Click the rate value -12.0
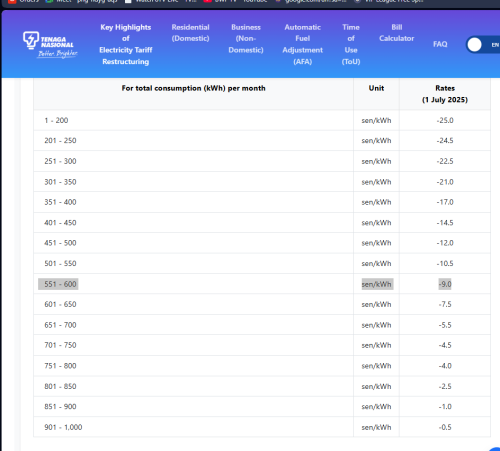Image resolution: width=500 pixels, height=451 pixels. 445,243
